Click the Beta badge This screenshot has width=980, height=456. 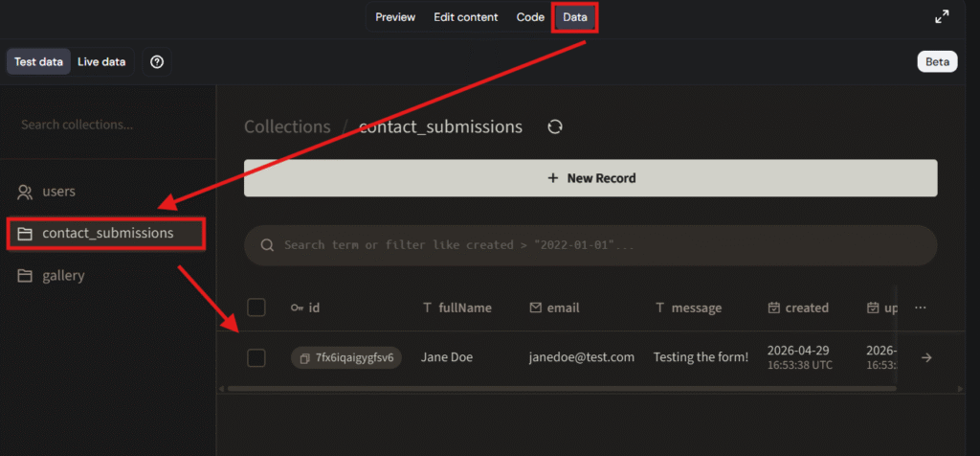(938, 62)
